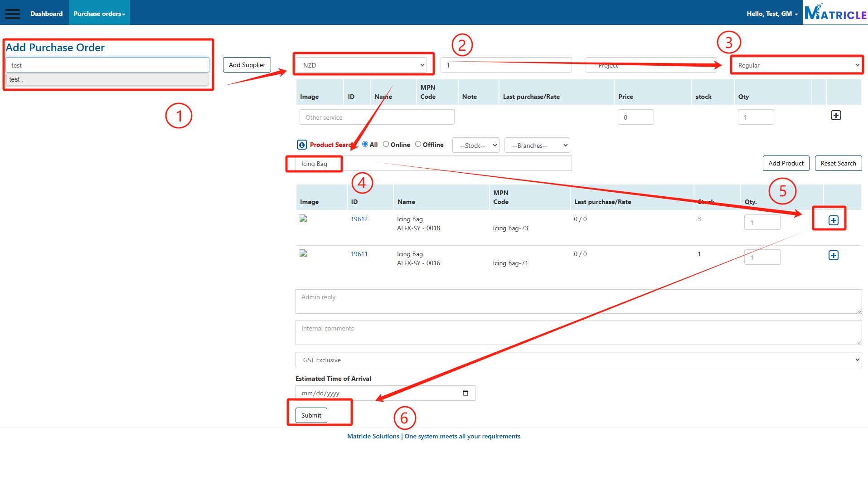This screenshot has height=486, width=868.
Task: Click the image thumbnail for product 19612
Action: click(303, 219)
